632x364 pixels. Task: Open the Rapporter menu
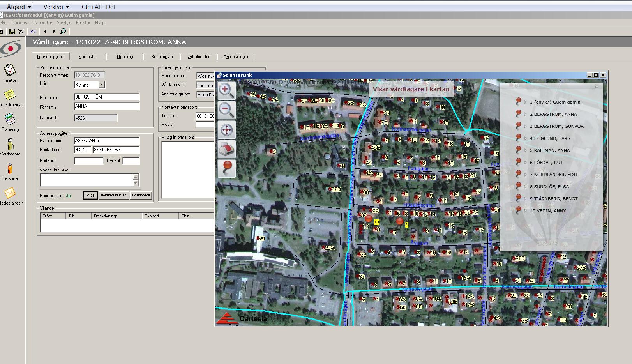(x=42, y=23)
